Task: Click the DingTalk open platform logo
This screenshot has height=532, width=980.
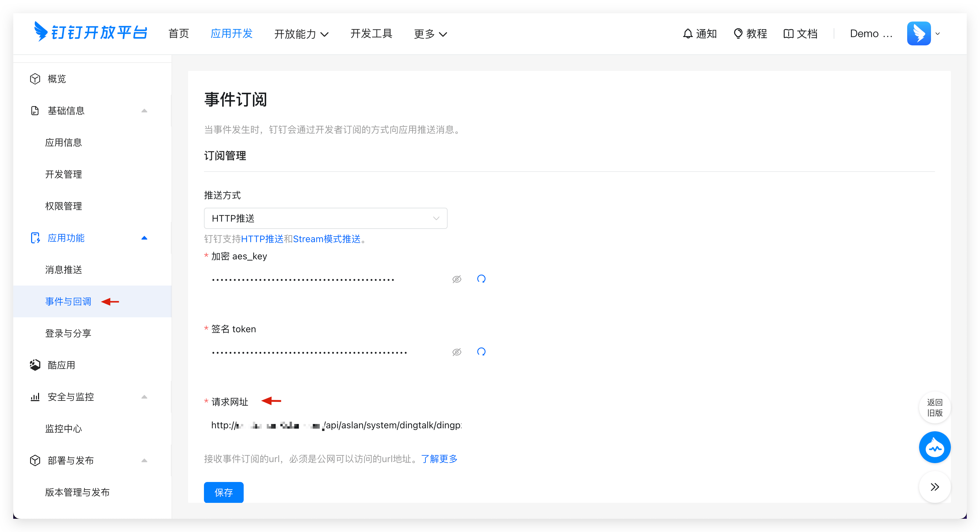Action: [90, 33]
